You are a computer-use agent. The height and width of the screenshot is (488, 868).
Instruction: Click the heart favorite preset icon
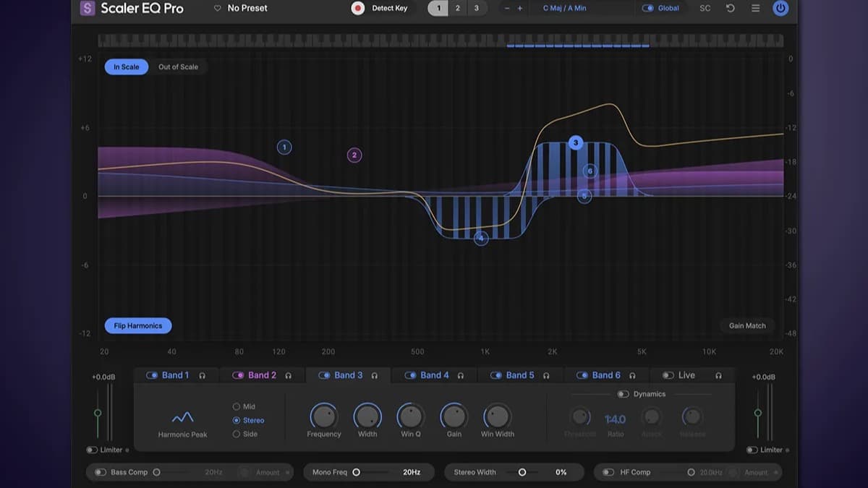click(x=217, y=8)
